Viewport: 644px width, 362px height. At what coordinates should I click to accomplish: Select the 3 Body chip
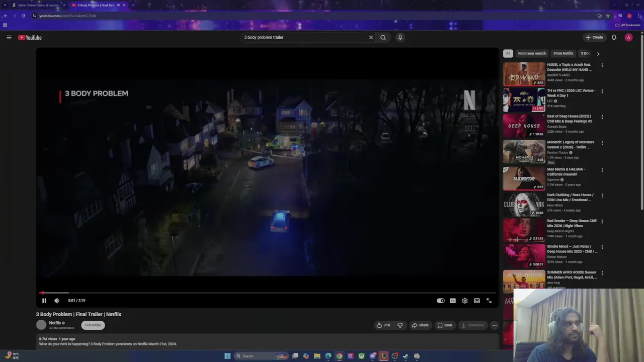click(585, 53)
